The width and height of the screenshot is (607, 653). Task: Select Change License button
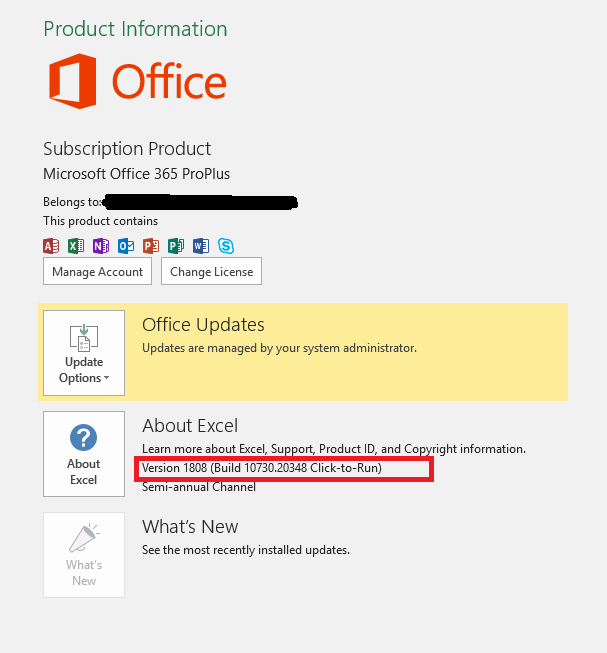211,271
